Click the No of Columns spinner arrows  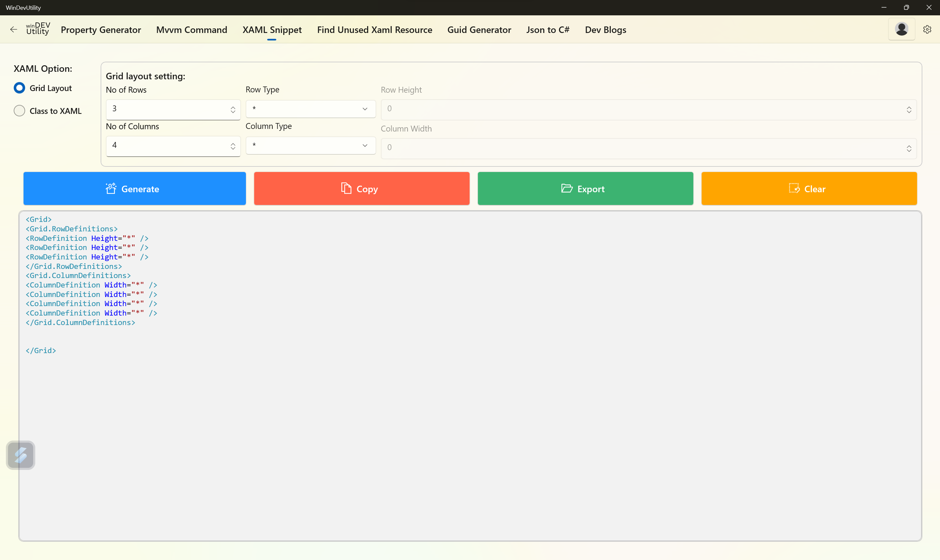(x=233, y=146)
